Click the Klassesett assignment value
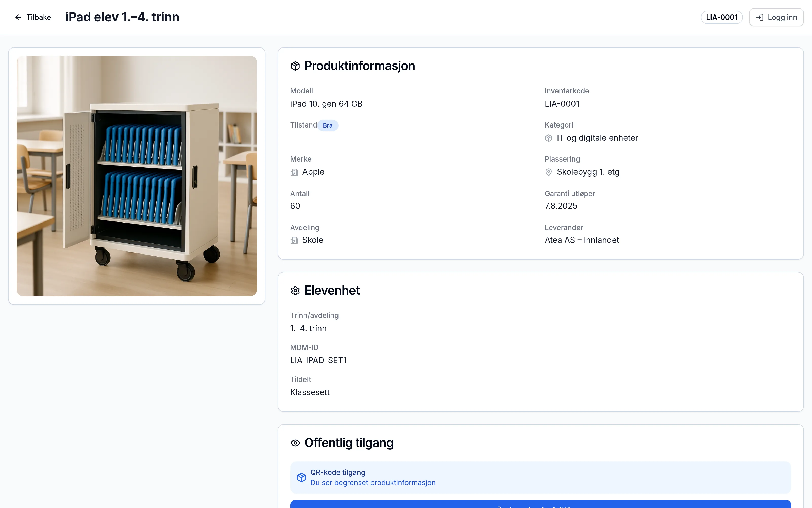812x508 pixels. [310, 392]
